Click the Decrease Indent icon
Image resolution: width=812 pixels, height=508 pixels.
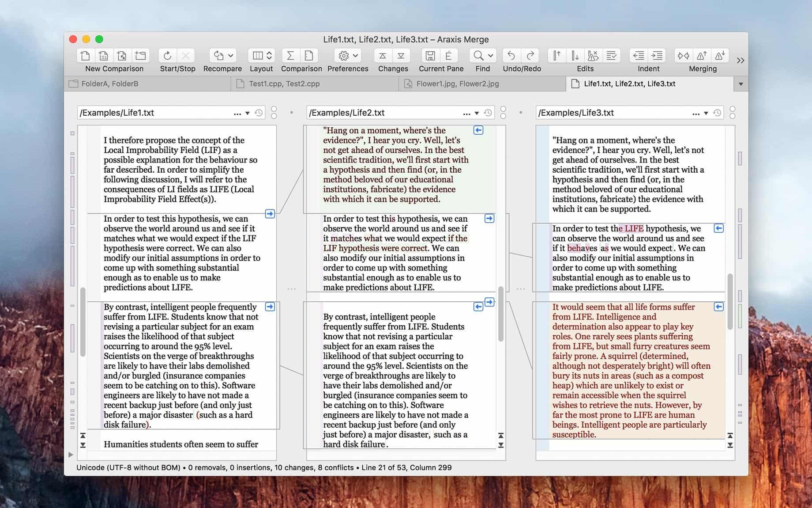[638, 55]
